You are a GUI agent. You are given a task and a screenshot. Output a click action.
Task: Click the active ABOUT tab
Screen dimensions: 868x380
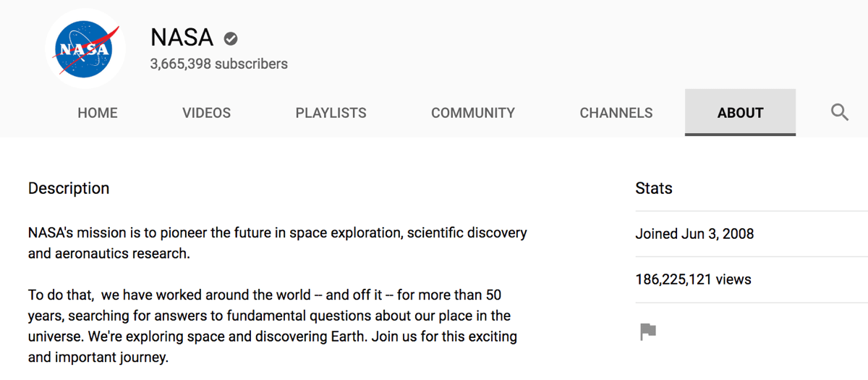pyautogui.click(x=740, y=113)
